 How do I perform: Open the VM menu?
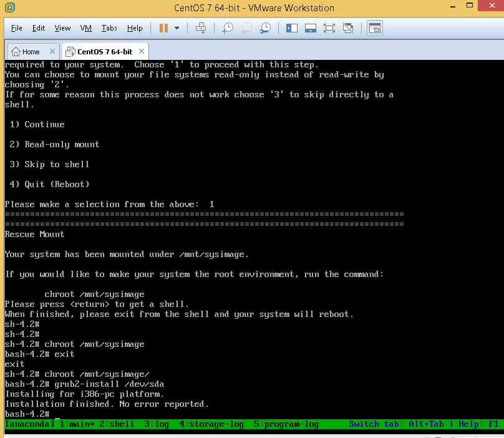(86, 28)
